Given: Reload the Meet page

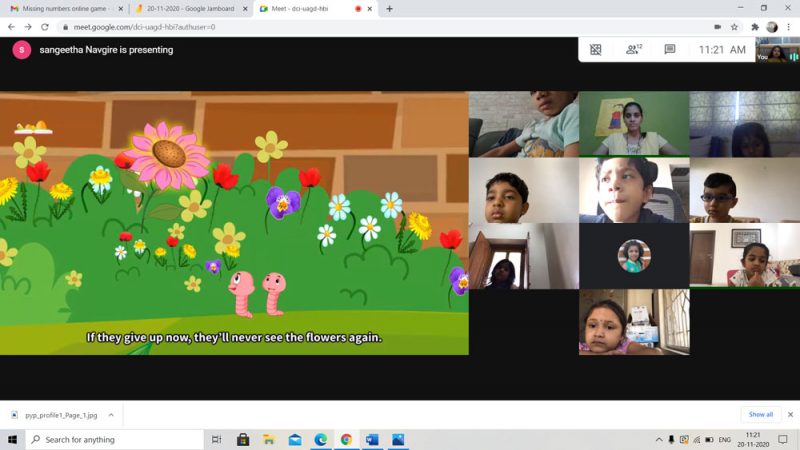Looking at the screenshot, I should 45,27.
